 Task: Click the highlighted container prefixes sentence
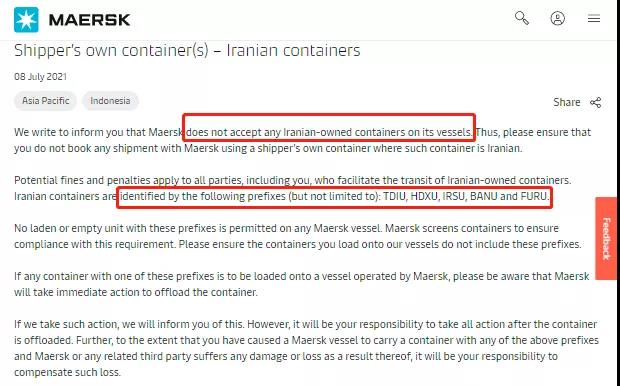(335, 196)
